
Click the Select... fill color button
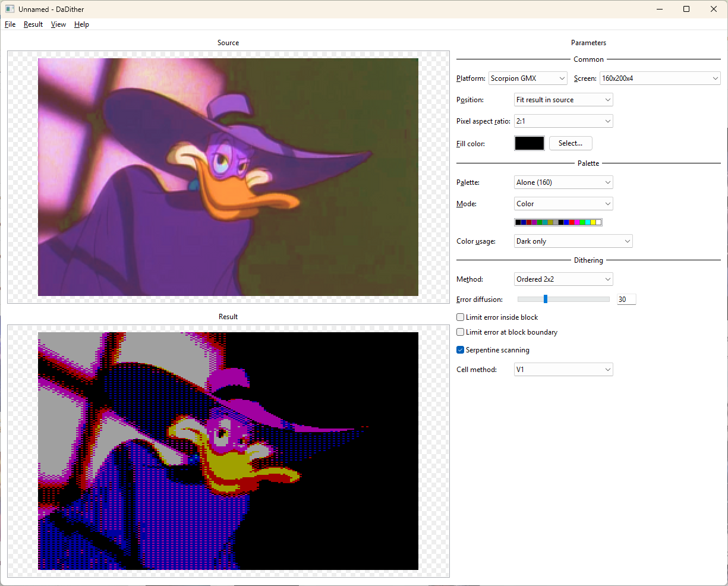571,143
